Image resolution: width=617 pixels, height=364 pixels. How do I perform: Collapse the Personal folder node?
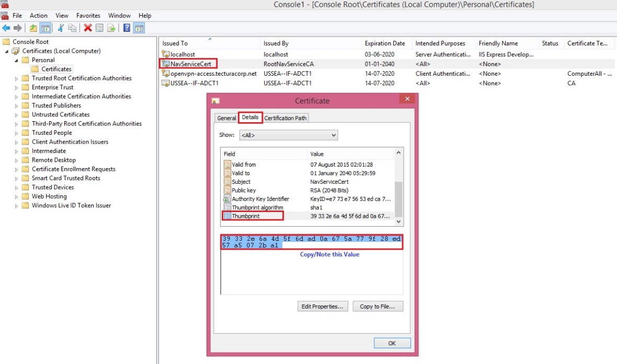pos(16,60)
